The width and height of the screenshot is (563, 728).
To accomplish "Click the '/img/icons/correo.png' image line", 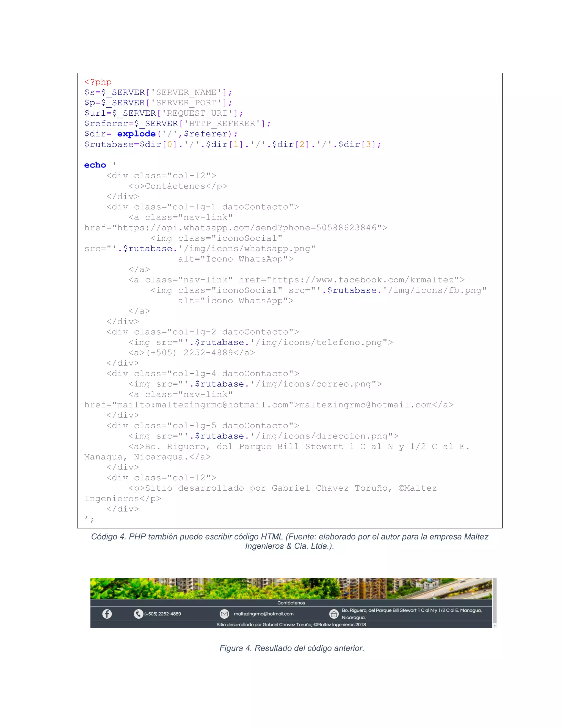I will (x=255, y=384).
